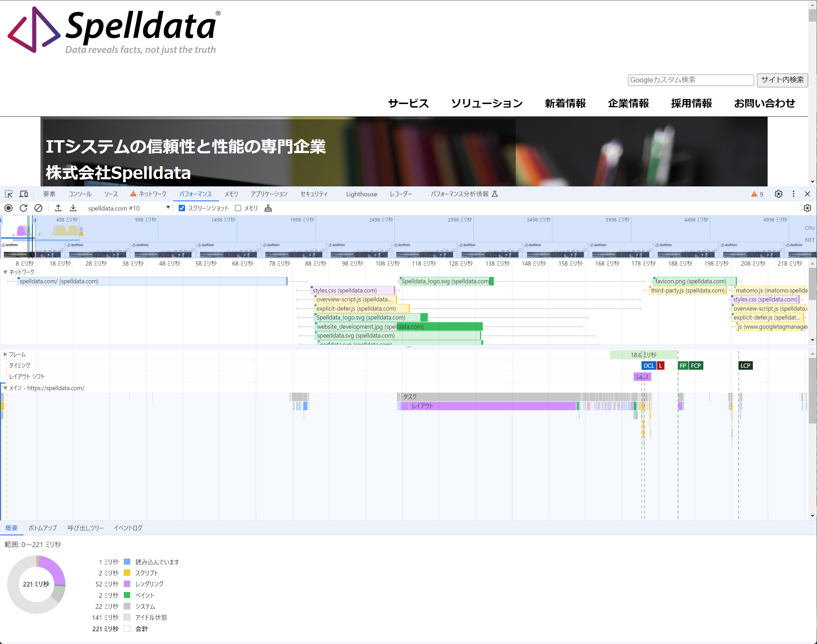Toggle the メモリ checkbox

click(238, 208)
